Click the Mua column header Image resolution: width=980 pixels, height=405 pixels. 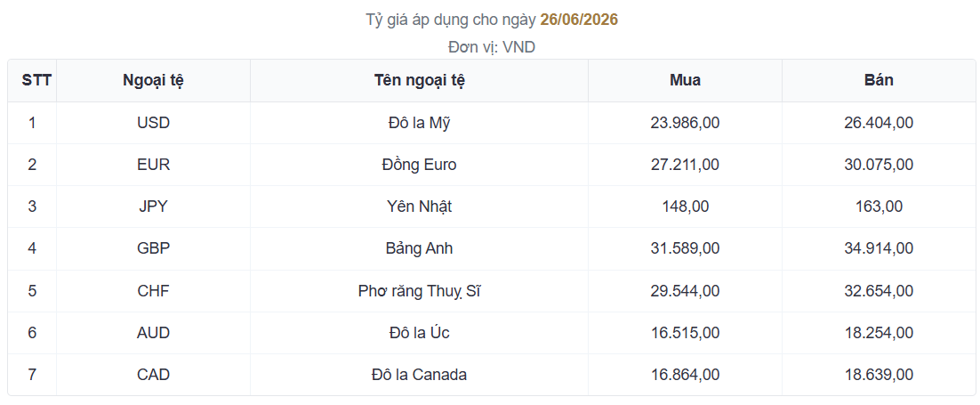[685, 80]
